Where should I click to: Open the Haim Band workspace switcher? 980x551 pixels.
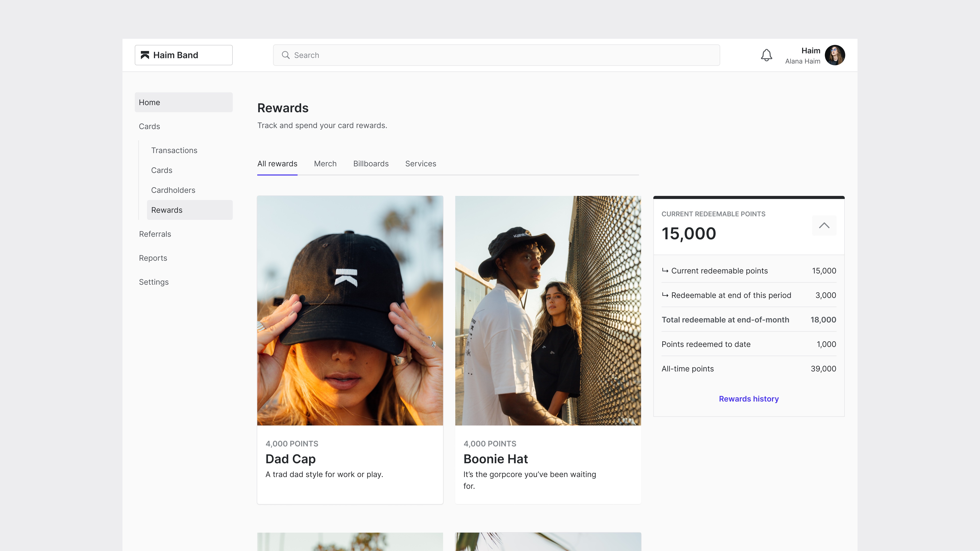(183, 55)
